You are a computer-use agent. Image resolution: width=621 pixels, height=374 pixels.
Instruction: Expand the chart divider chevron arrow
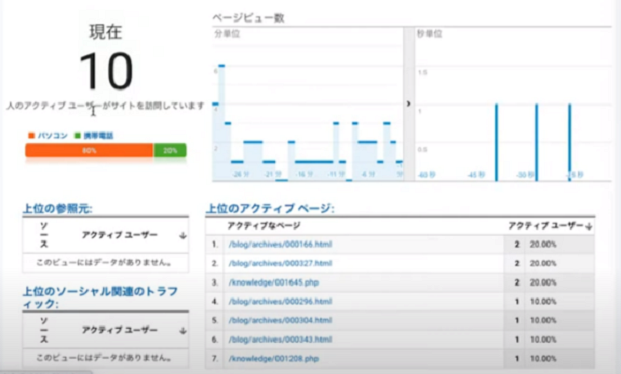408,104
